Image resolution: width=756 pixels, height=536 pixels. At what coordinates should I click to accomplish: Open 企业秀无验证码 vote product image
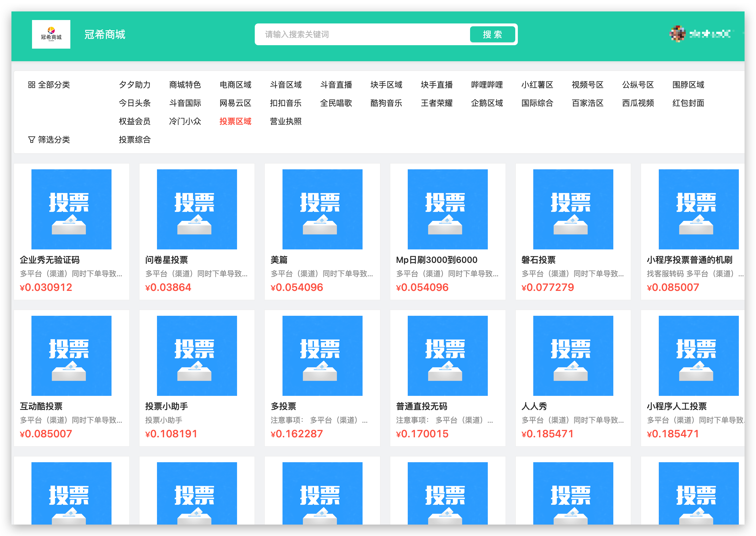click(71, 209)
